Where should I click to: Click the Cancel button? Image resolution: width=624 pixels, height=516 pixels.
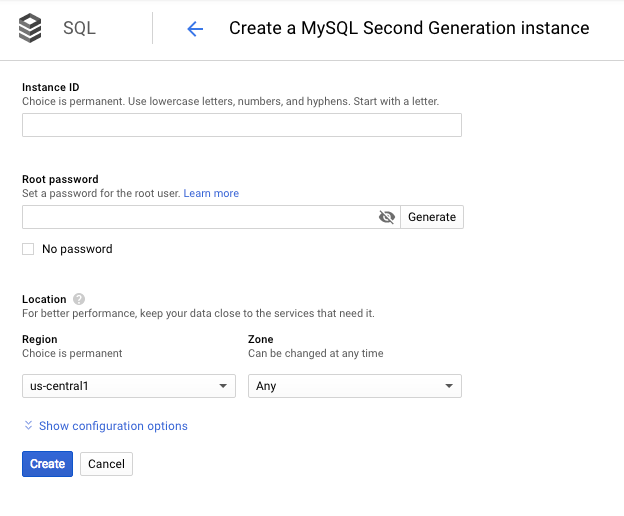coord(106,463)
